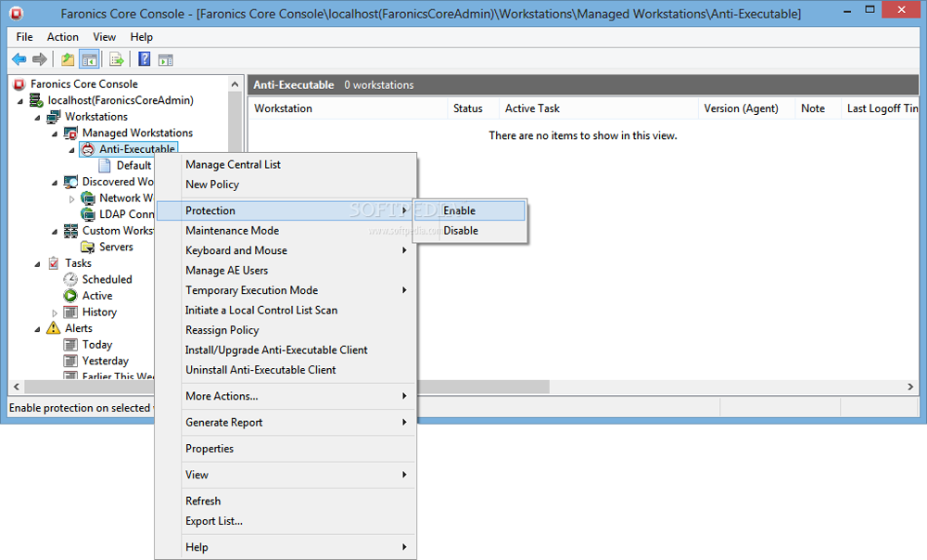This screenshot has width=927, height=560.
Task: Sort by the Workstation column header
Action: point(348,108)
